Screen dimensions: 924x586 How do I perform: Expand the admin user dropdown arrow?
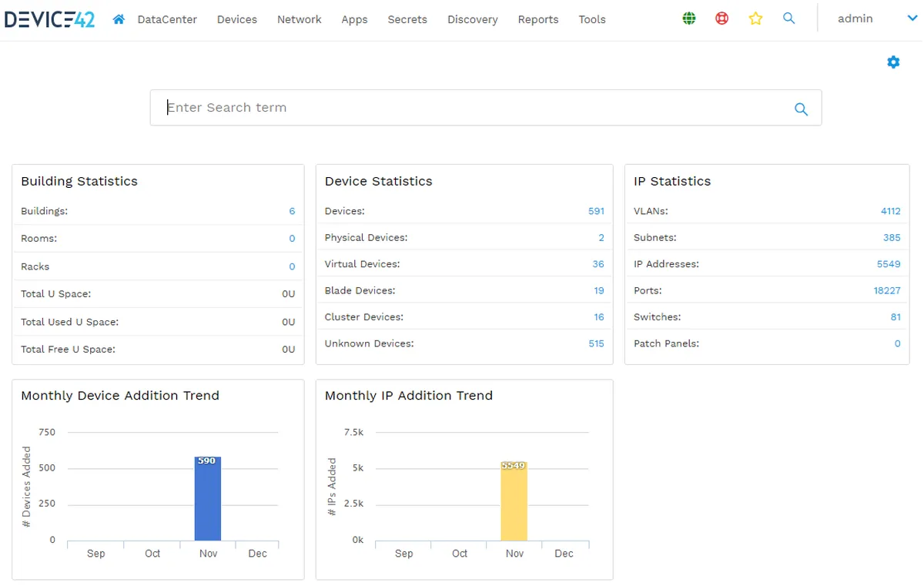pyautogui.click(x=912, y=18)
